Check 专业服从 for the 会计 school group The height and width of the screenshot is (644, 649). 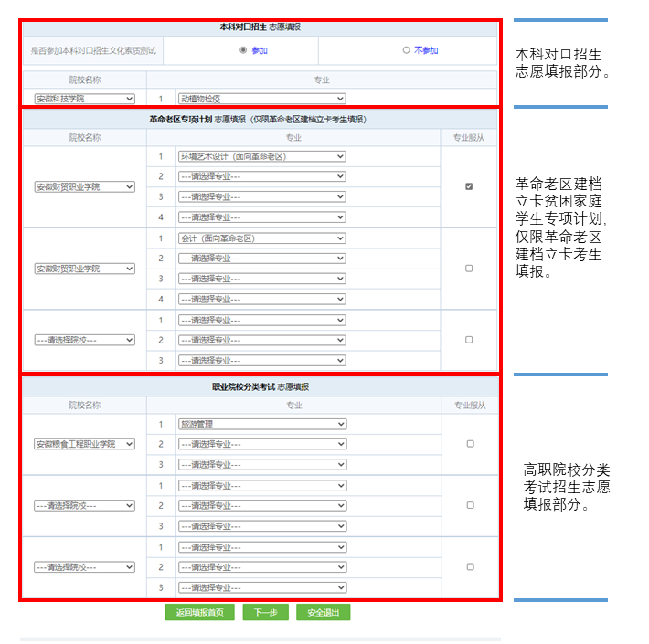click(469, 269)
